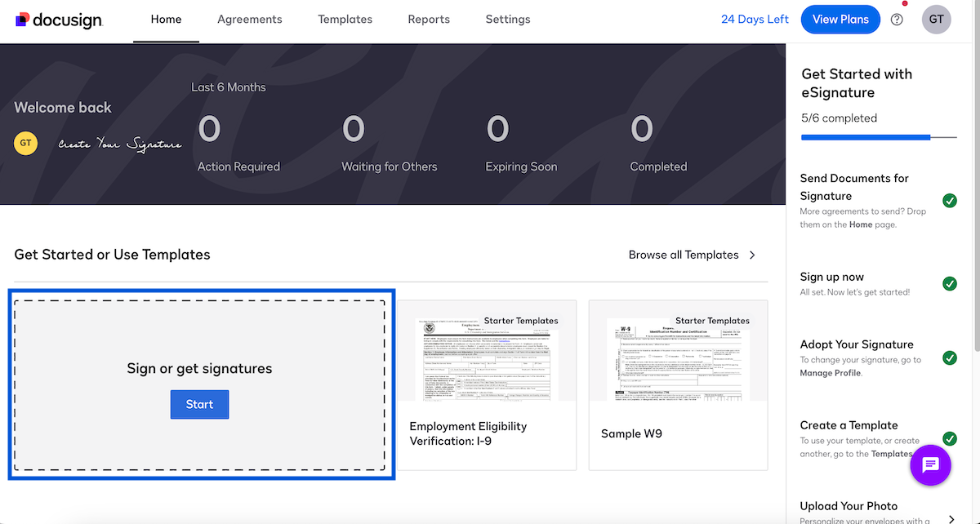The image size is (980, 524).
Task: Expand Browse all Templates with its chevron
Action: pyautogui.click(x=751, y=255)
